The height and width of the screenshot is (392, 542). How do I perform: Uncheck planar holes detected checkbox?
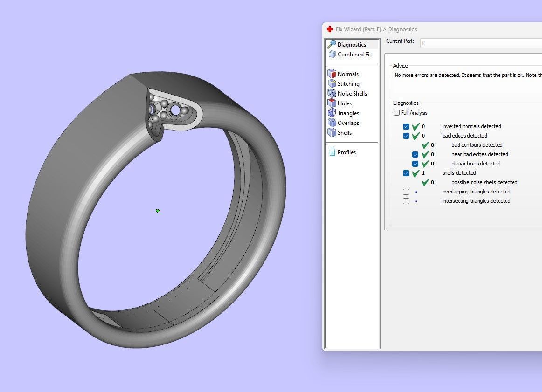click(x=415, y=164)
